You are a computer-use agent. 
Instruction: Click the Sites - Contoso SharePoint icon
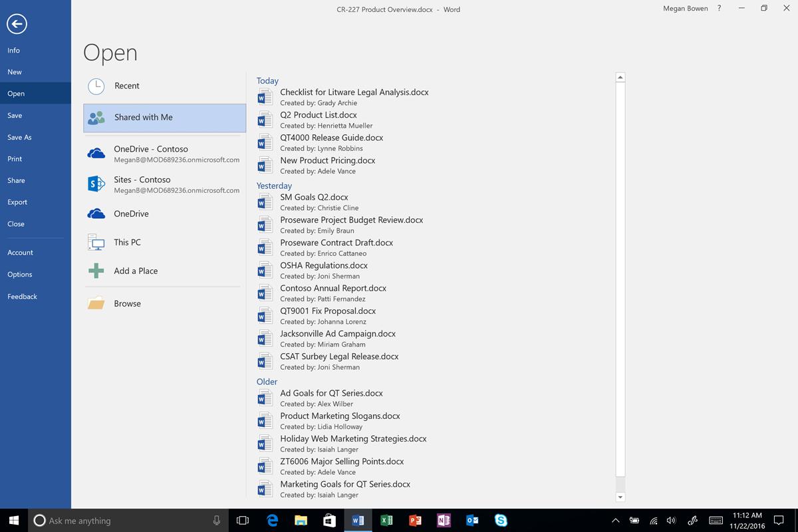[x=96, y=184]
